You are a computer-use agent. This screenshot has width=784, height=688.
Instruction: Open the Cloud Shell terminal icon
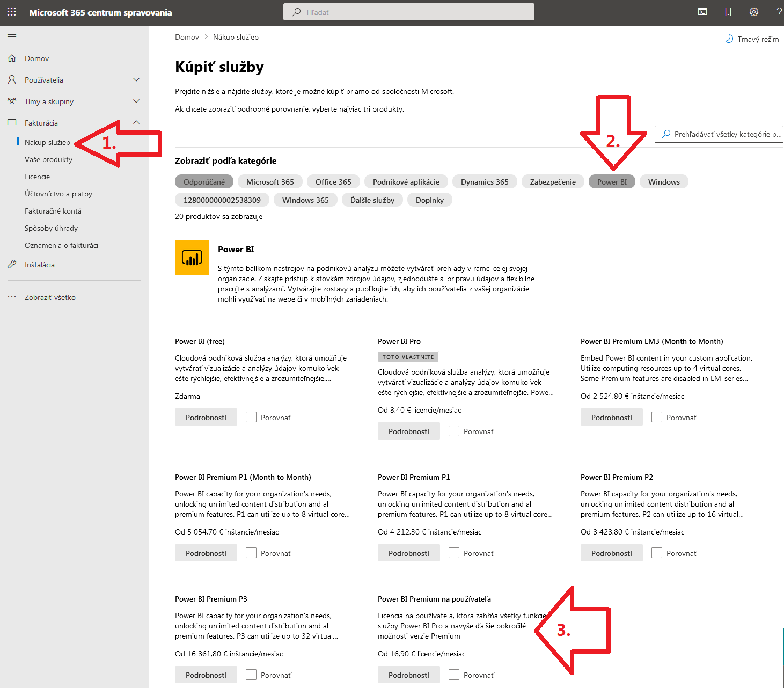702,12
